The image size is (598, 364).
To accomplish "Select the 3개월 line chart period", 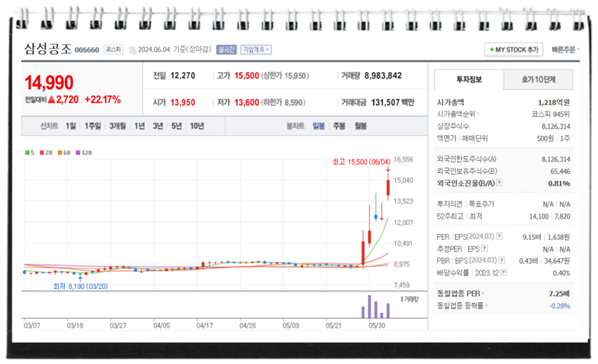I will tap(118, 126).
